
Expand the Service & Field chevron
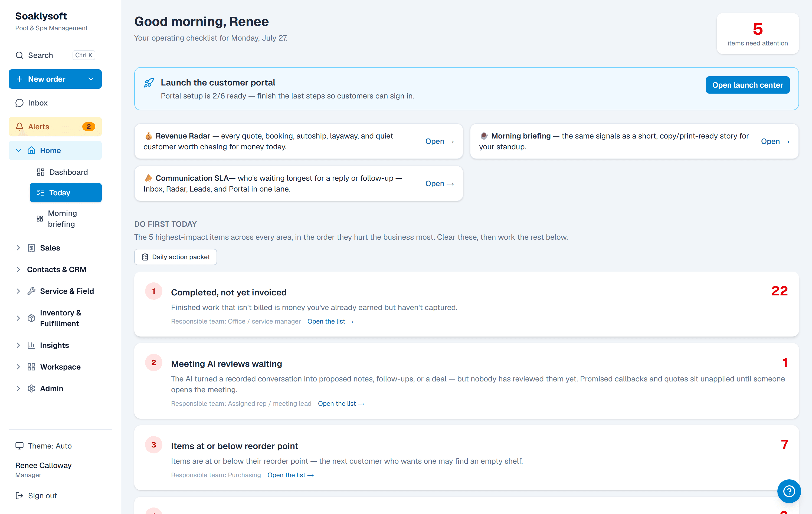tap(19, 291)
